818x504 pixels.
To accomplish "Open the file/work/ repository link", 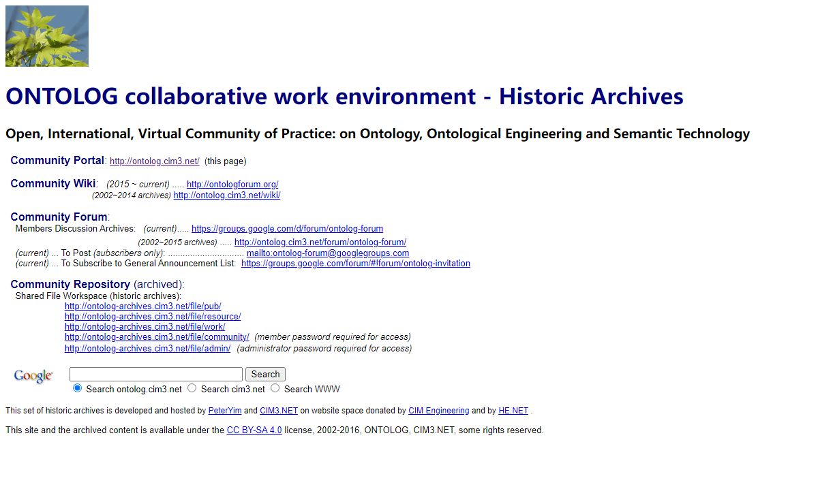I will click(x=145, y=327).
